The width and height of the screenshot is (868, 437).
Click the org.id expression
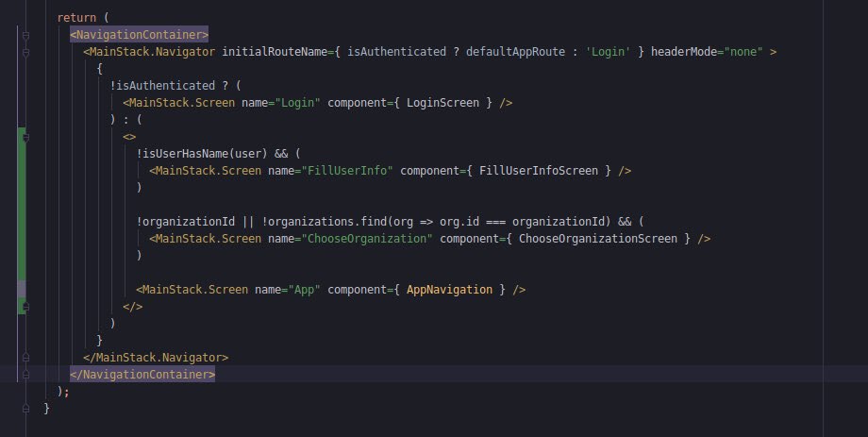tap(459, 222)
